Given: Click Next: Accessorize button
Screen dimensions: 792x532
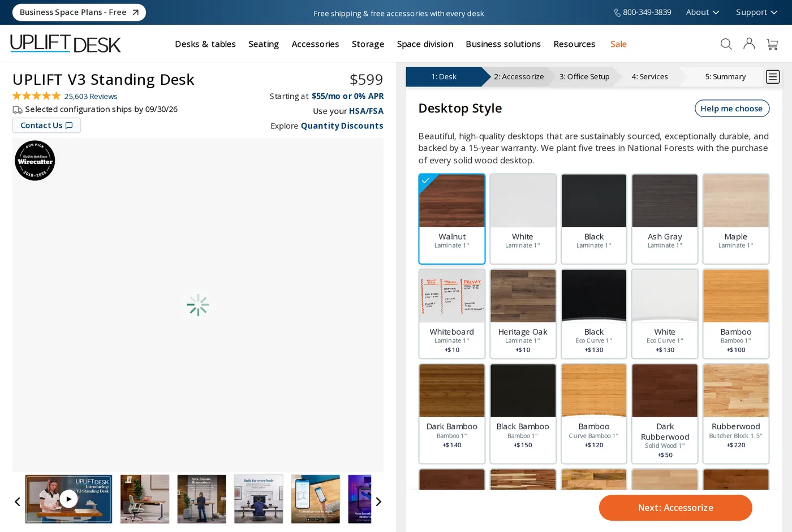Looking at the screenshot, I should [675, 508].
